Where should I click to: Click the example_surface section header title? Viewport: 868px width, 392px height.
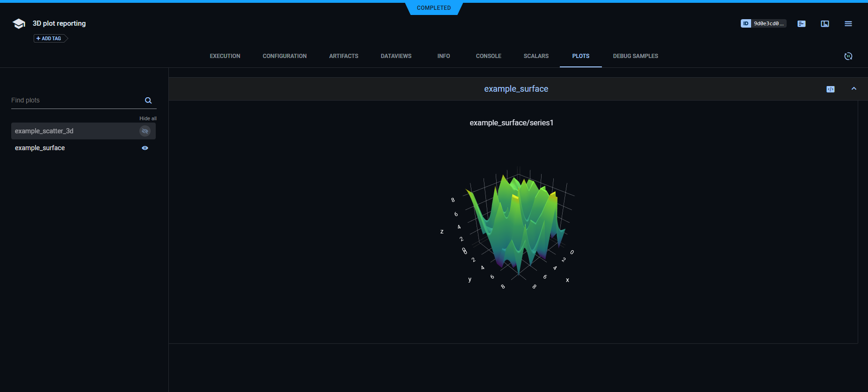point(516,89)
